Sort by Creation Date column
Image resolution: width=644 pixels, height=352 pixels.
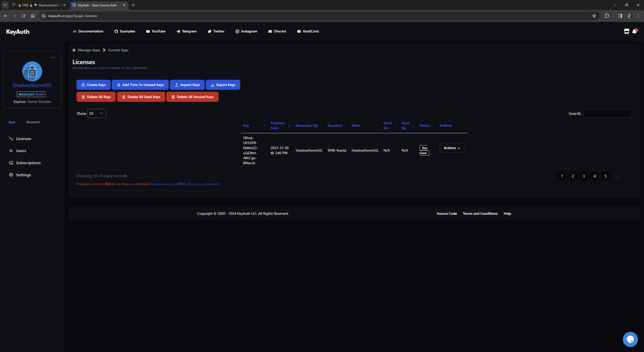tap(280, 125)
